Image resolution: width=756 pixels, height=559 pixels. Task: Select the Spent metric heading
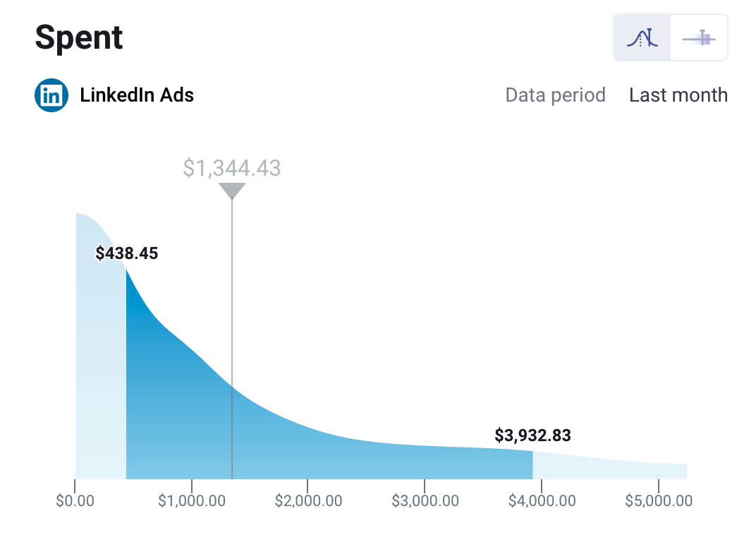(x=78, y=37)
